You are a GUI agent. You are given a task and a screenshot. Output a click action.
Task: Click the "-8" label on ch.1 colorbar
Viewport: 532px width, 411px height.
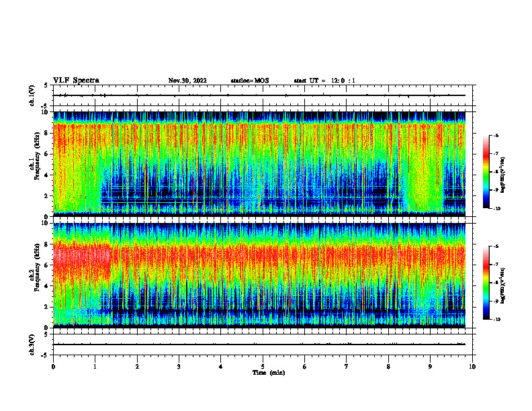pyautogui.click(x=496, y=172)
